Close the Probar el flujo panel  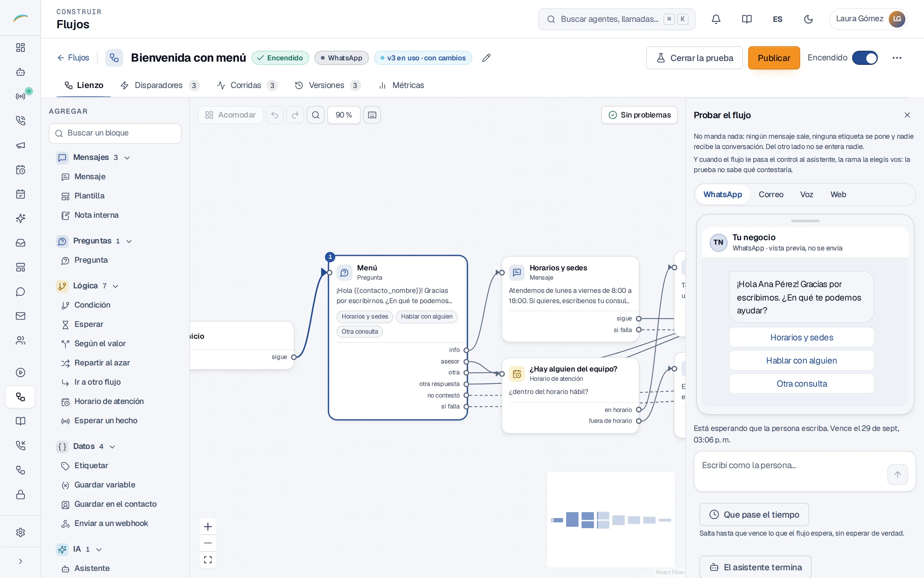pos(907,115)
